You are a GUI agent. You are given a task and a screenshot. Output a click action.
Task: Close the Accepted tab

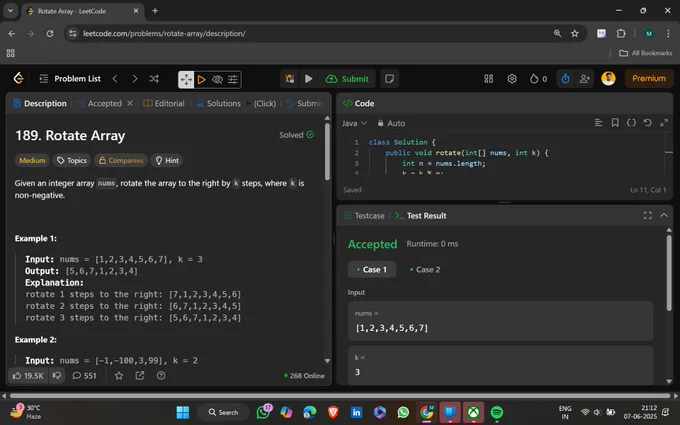tap(130, 103)
